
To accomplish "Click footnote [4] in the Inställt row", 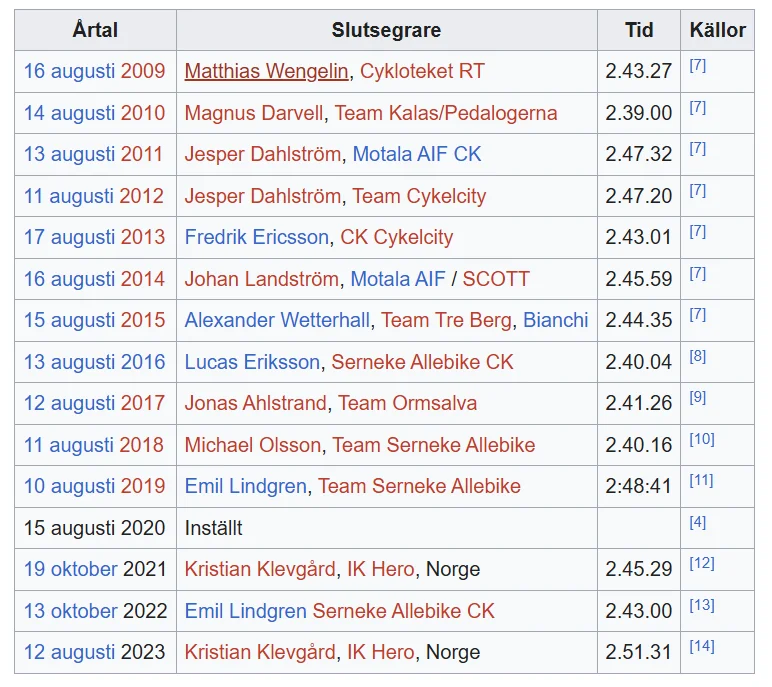I will coord(697,522).
